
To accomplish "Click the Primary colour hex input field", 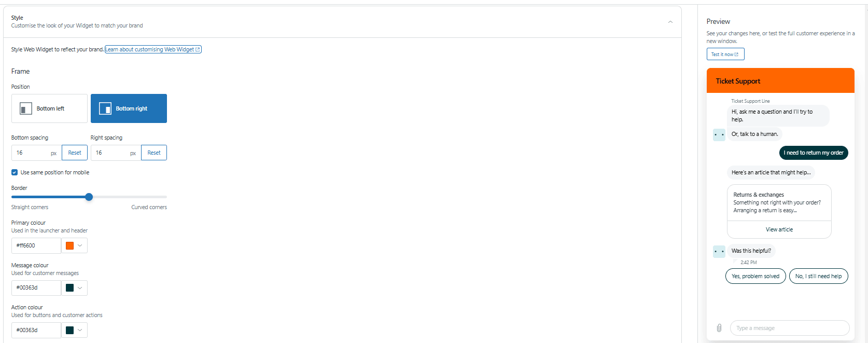I will coord(36,245).
